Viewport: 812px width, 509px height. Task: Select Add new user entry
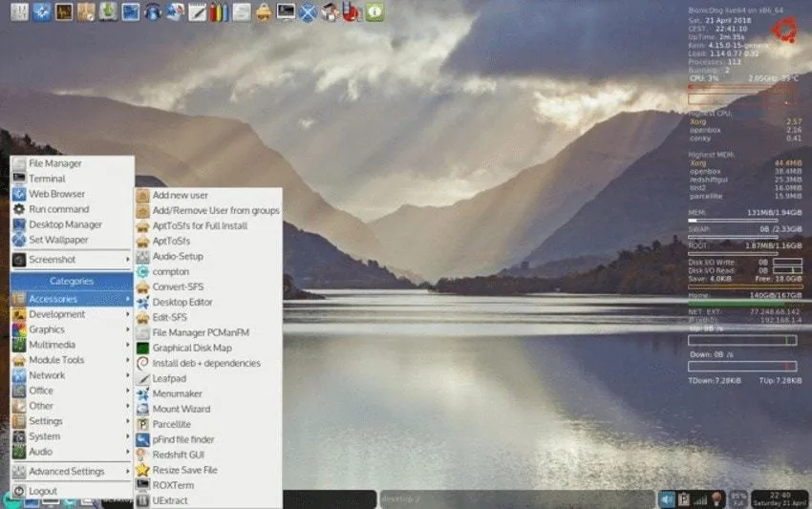[x=180, y=195]
